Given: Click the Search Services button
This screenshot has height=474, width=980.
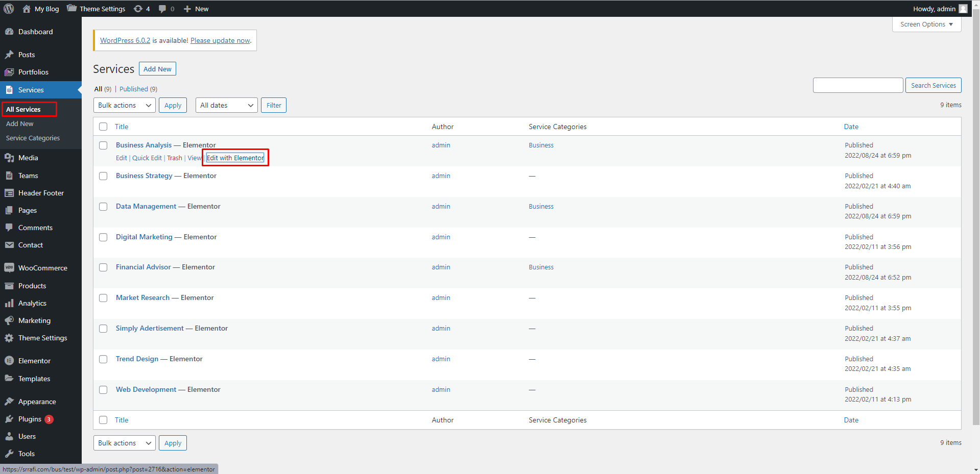Looking at the screenshot, I should point(934,85).
